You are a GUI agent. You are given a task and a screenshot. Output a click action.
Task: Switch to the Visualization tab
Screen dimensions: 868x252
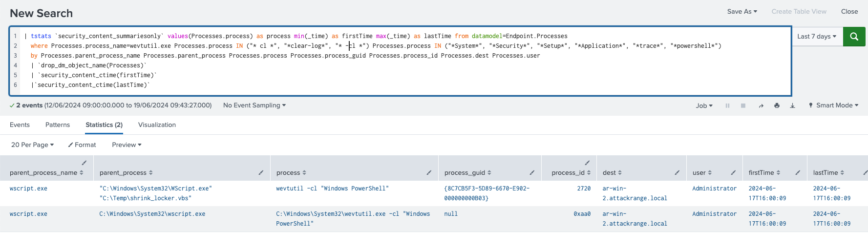pyautogui.click(x=157, y=125)
